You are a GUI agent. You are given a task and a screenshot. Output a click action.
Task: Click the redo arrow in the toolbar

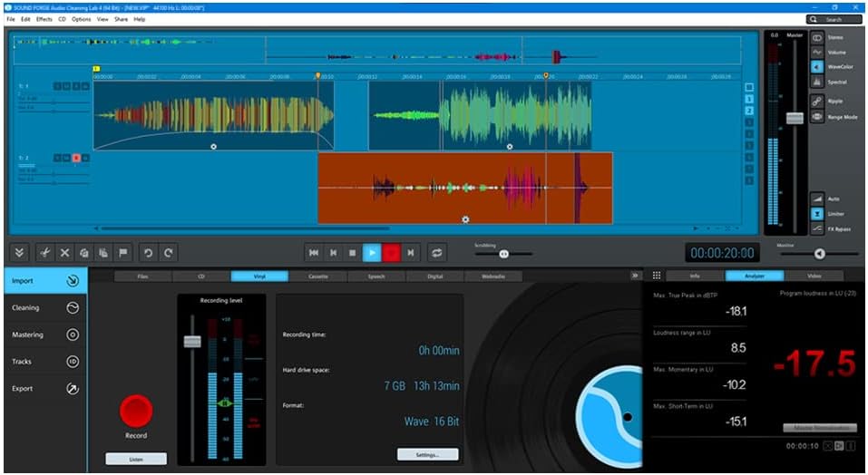[168, 253]
